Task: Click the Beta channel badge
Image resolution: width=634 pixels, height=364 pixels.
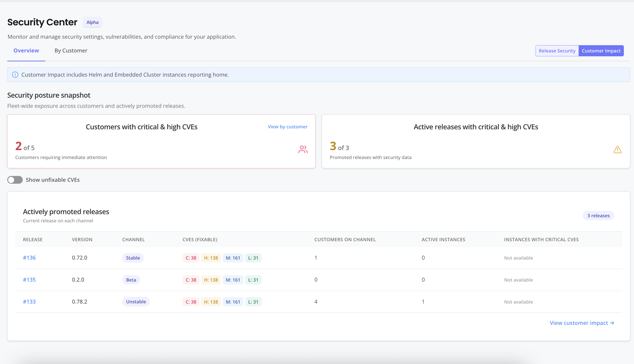Action: [x=131, y=280]
